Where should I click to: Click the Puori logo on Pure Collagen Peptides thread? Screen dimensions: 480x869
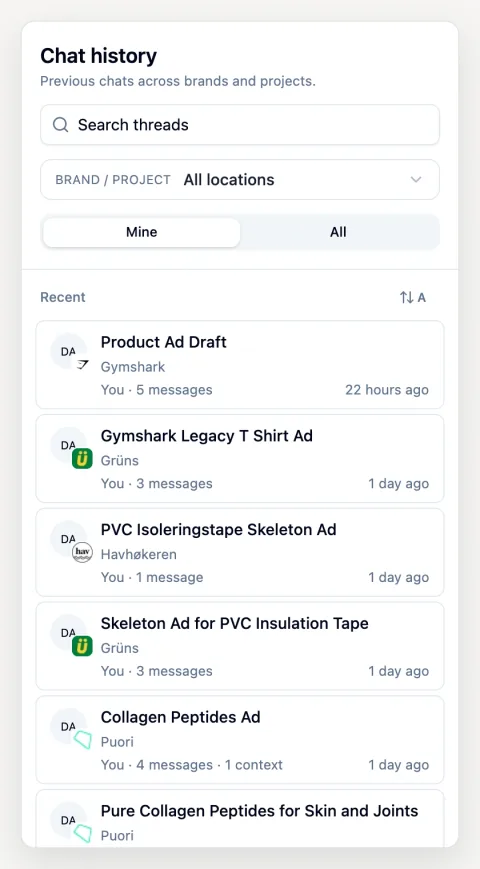83,834
